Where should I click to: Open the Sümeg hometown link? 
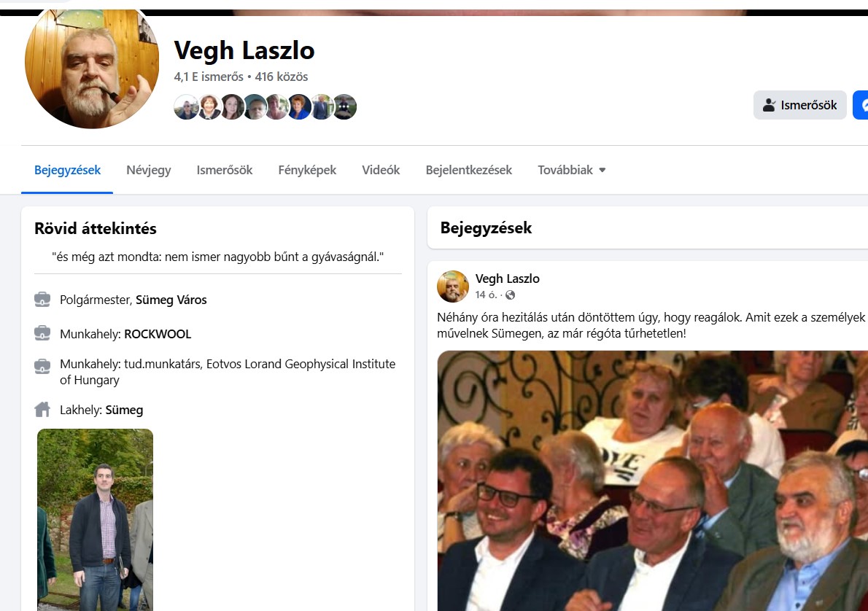[x=124, y=410]
